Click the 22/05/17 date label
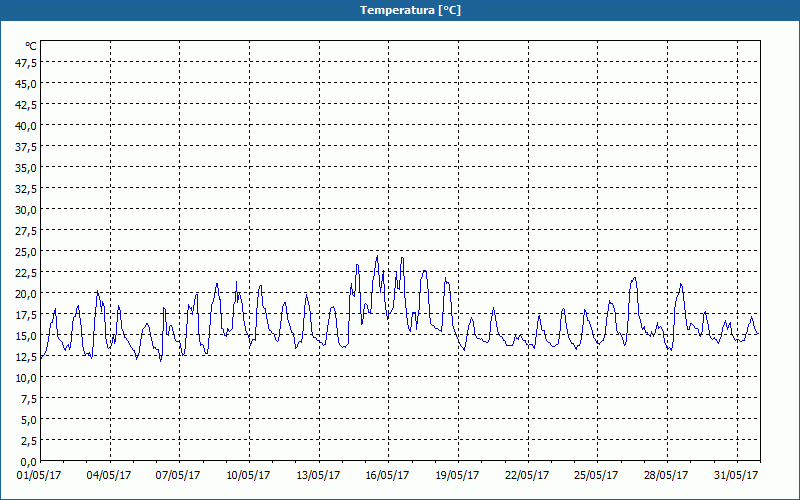 [527, 476]
